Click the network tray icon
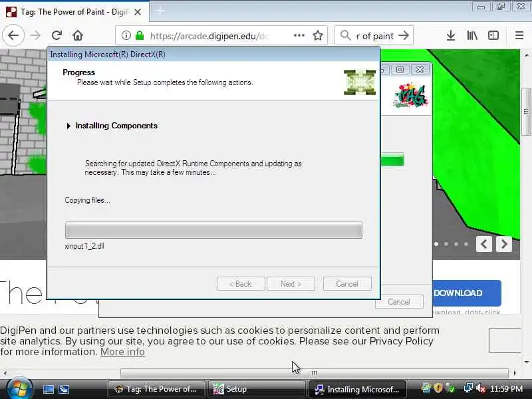The height and width of the screenshot is (399, 532). point(468,388)
